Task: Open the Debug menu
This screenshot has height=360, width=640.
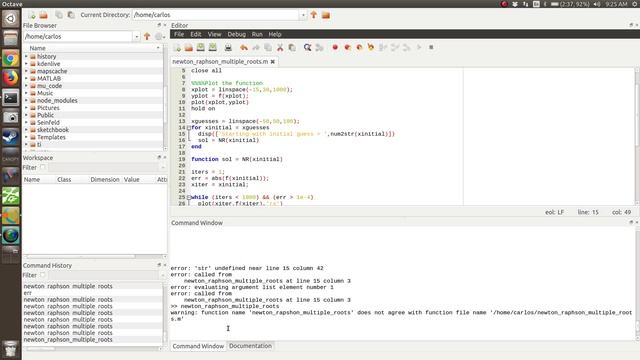Action: (237, 34)
